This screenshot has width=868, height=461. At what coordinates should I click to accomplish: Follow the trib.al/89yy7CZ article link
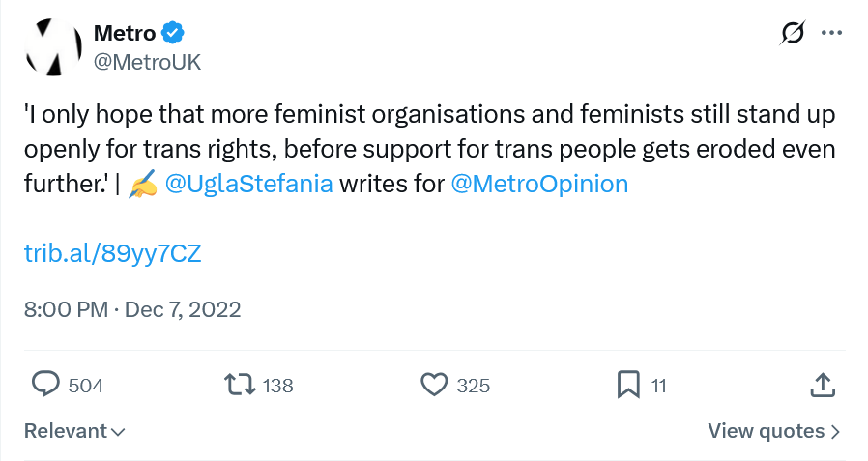click(x=112, y=253)
